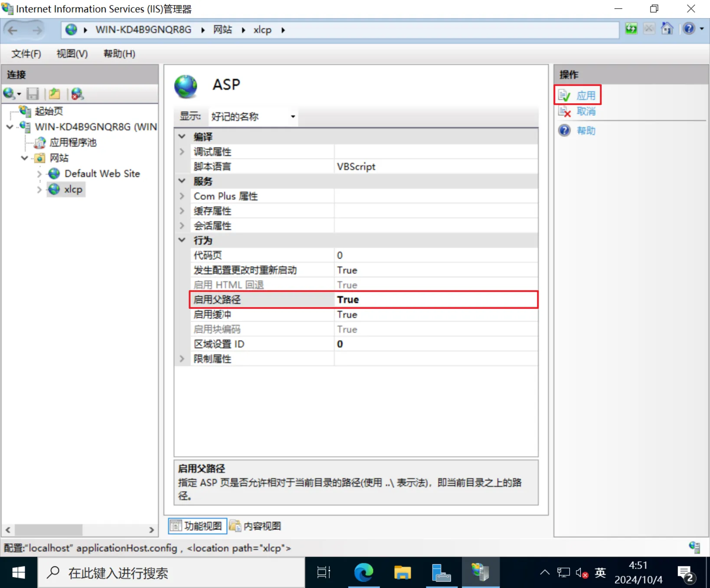Open the Help icon dropdown arrow
710x588 pixels.
point(701,29)
